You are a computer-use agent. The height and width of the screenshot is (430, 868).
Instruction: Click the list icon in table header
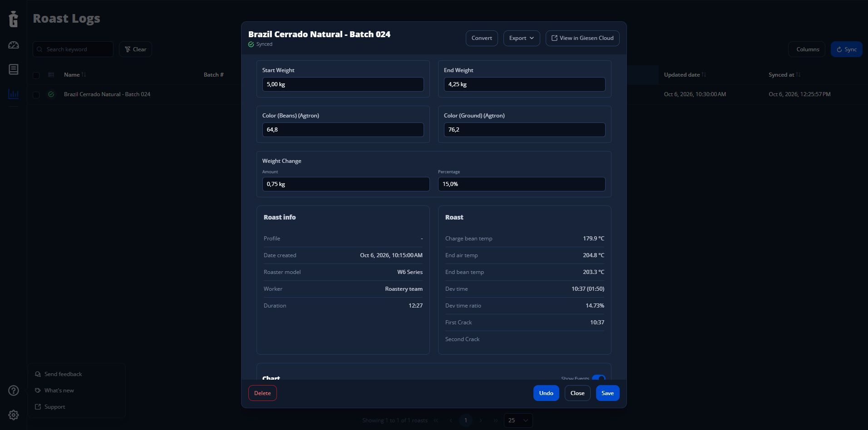[x=51, y=75]
